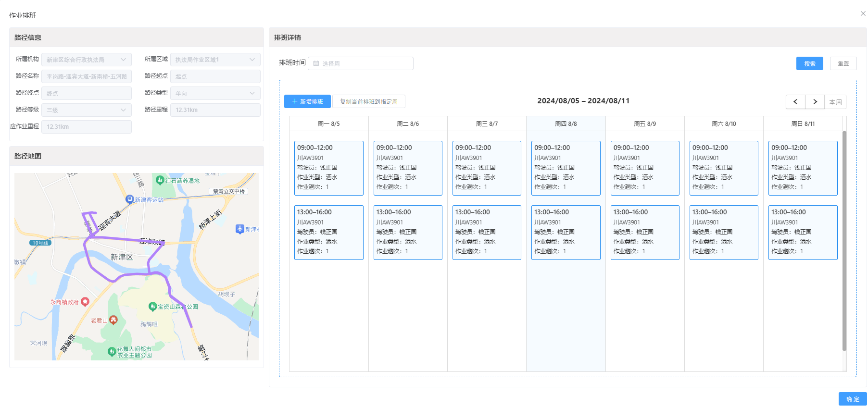Select the 周日 8/11 column header
This screenshot has width=868, height=407.
(x=803, y=124)
